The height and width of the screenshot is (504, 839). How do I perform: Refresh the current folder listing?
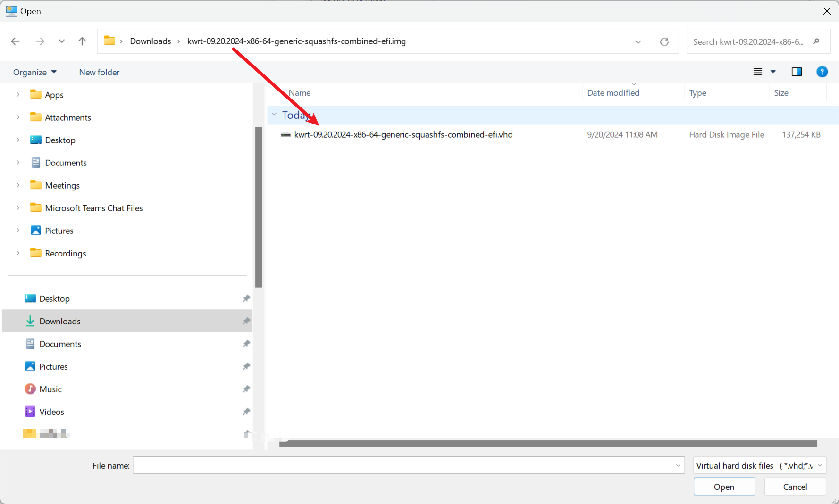pos(664,42)
